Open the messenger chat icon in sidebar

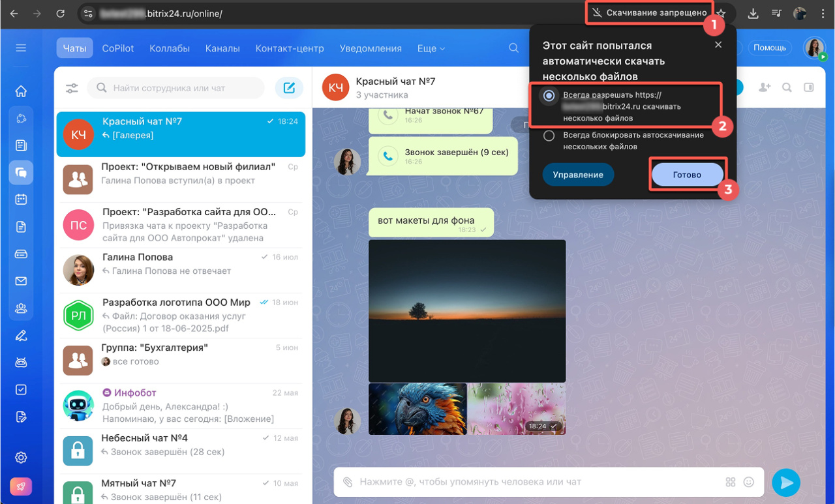pyautogui.click(x=21, y=172)
